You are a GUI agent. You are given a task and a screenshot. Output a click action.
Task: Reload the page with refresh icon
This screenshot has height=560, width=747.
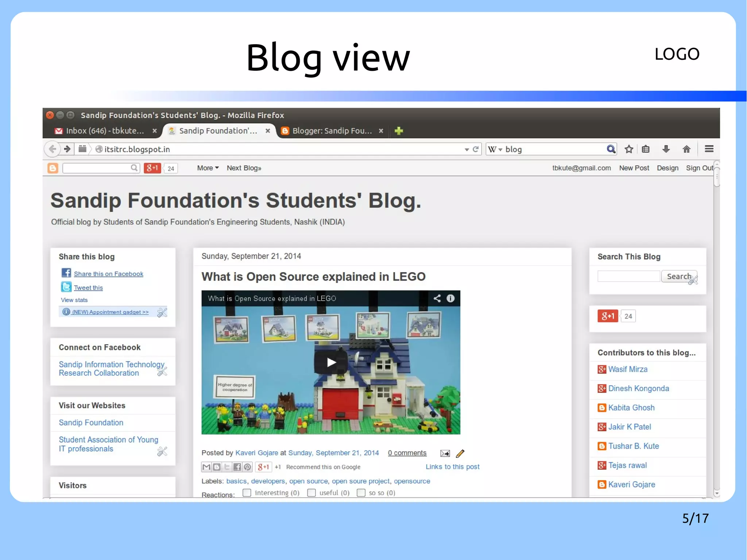(x=475, y=149)
